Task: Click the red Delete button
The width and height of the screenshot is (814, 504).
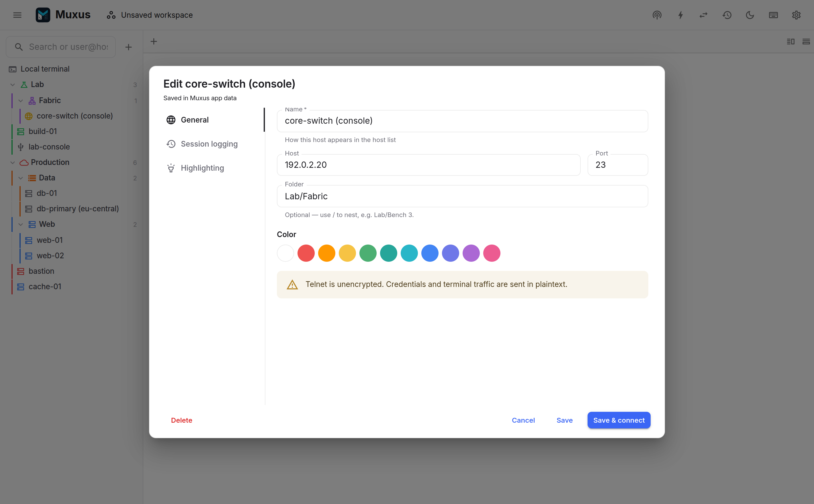Action: [x=181, y=420]
